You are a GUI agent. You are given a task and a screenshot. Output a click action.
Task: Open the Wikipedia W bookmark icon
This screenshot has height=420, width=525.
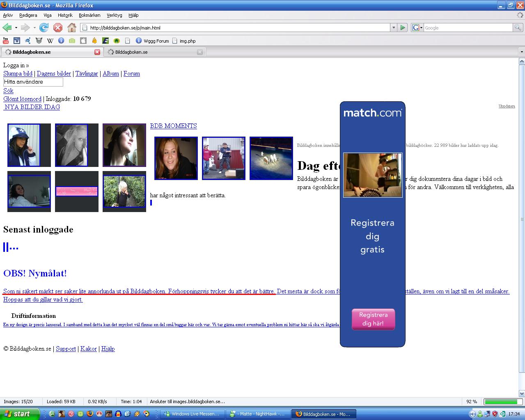tap(50, 41)
